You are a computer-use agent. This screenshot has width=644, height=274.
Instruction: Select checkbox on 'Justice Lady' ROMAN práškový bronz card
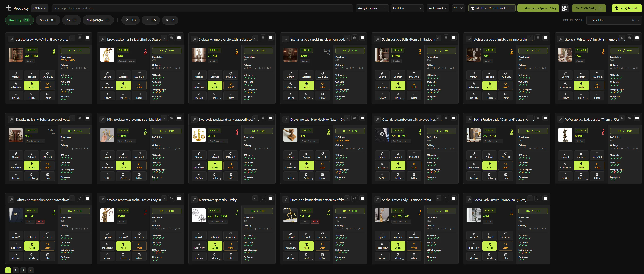(x=87, y=38)
